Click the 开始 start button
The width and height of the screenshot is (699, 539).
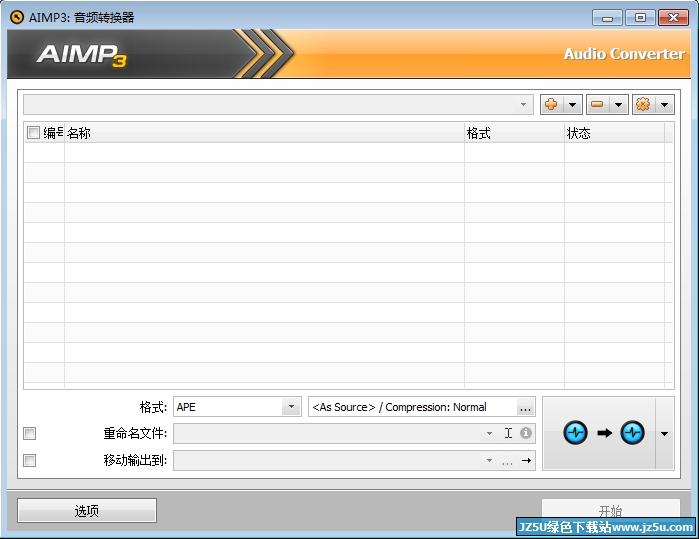pos(610,510)
